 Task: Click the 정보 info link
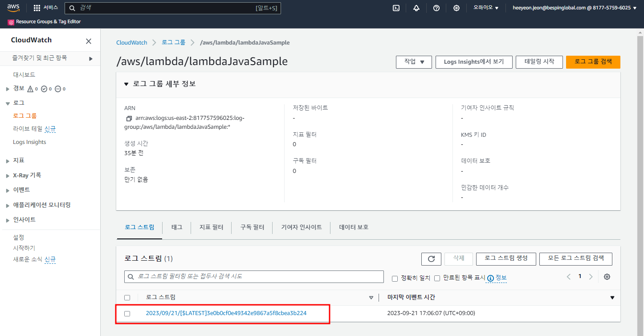coord(501,278)
